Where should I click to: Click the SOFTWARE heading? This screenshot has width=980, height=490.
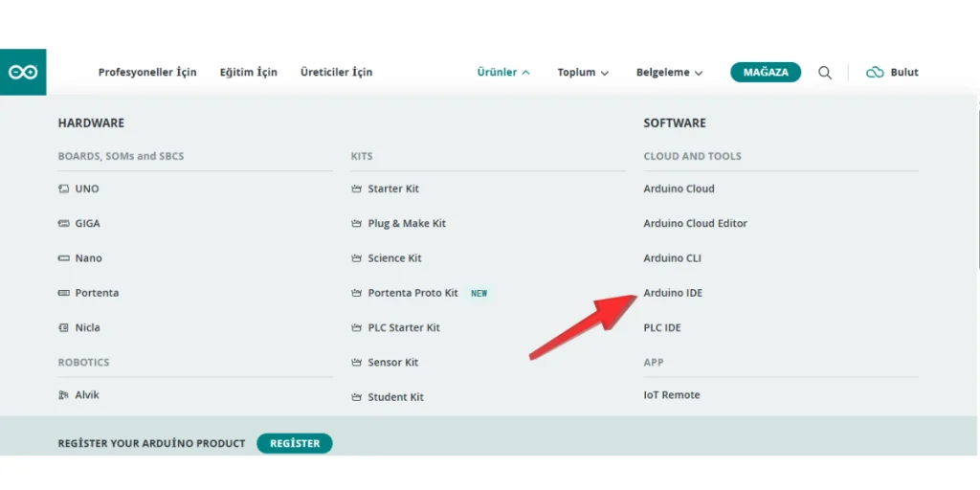(675, 123)
